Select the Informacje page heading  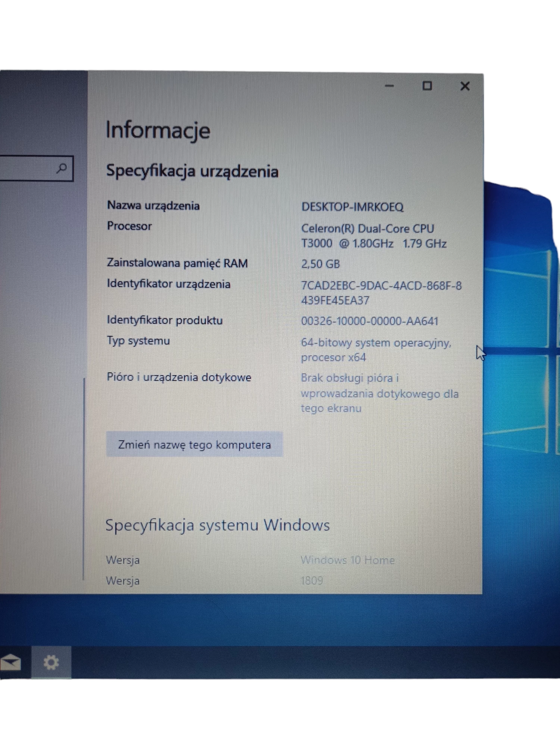click(x=158, y=130)
